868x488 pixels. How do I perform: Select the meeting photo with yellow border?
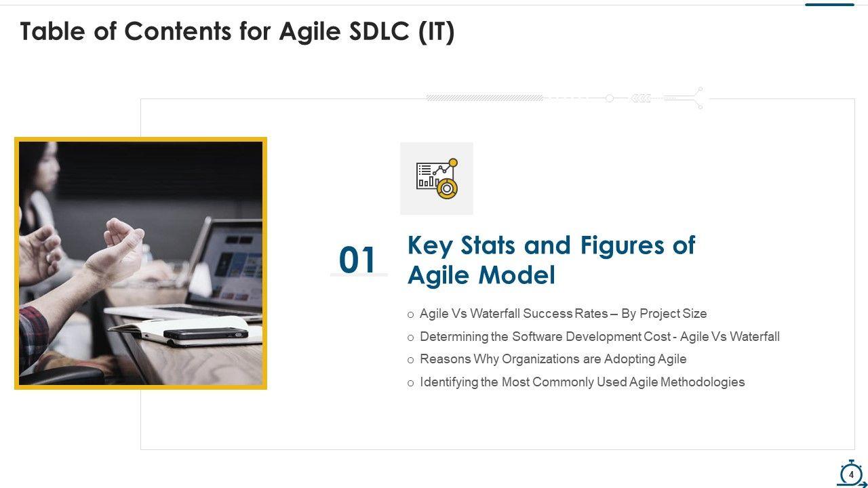click(140, 263)
